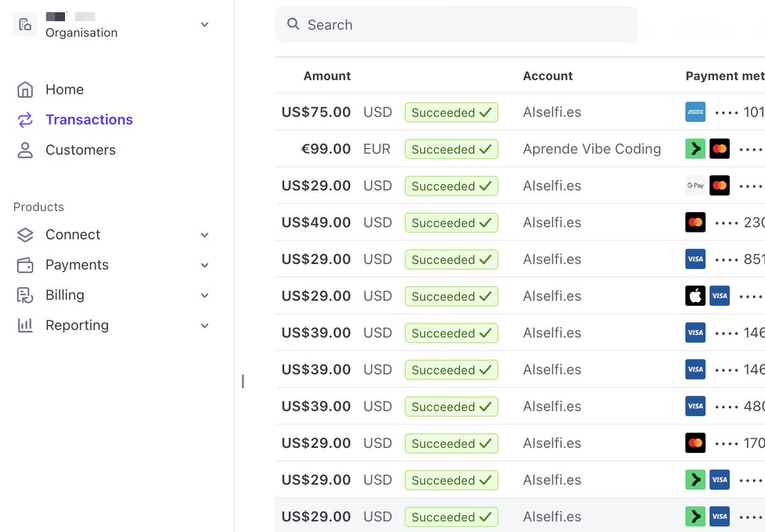Click the Apple Pay icon on the US$29.00 row

695,296
